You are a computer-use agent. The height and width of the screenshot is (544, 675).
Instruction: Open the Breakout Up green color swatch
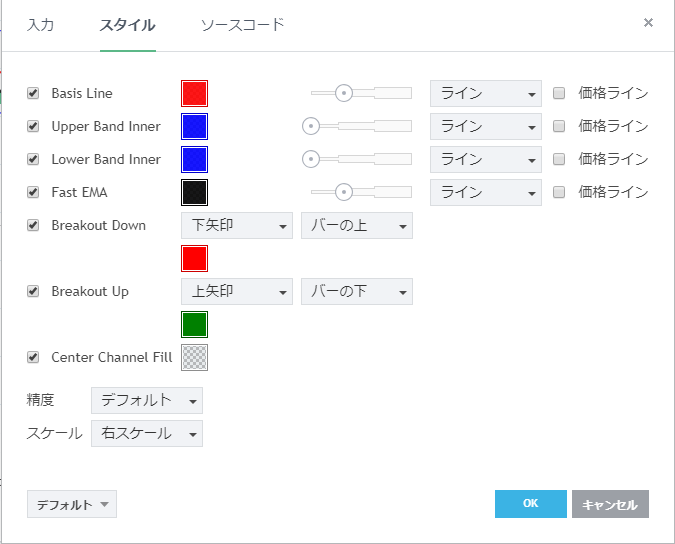pos(194,325)
